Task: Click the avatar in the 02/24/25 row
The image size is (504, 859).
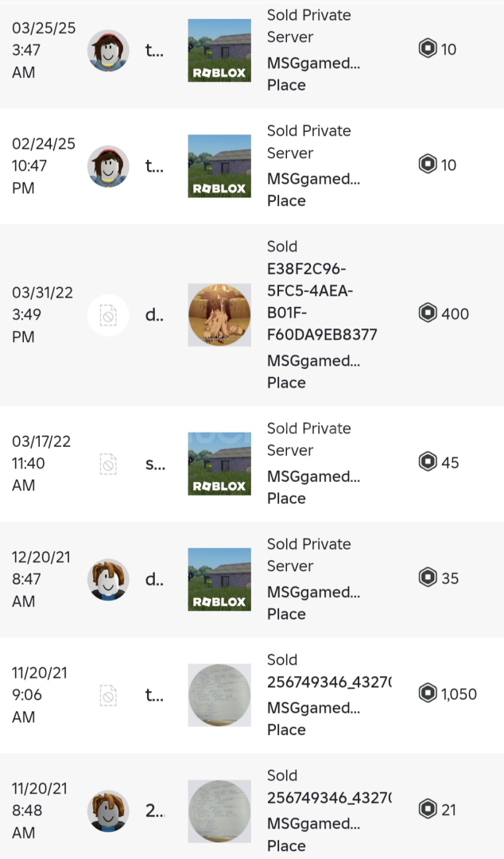Action: 108,166
